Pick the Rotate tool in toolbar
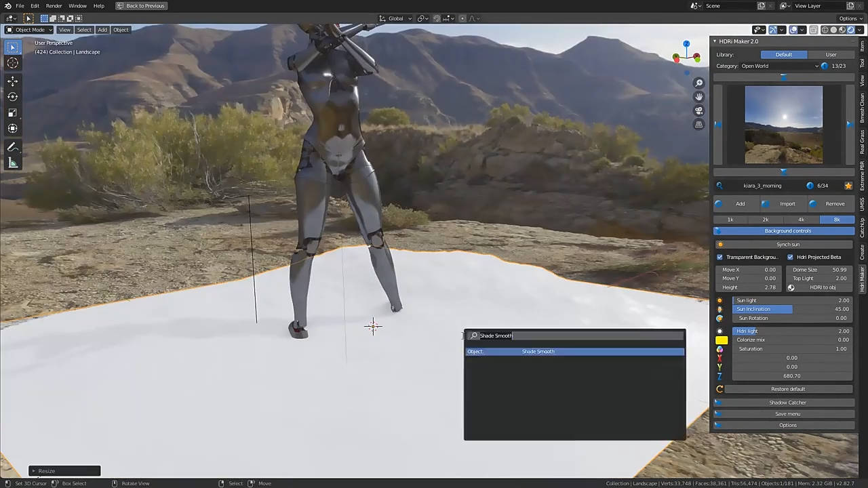The image size is (868, 488). coord(13,97)
